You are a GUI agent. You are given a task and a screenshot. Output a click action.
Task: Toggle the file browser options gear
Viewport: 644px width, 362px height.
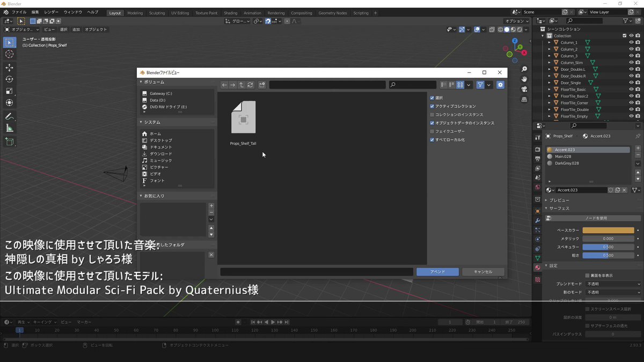tap(500, 85)
